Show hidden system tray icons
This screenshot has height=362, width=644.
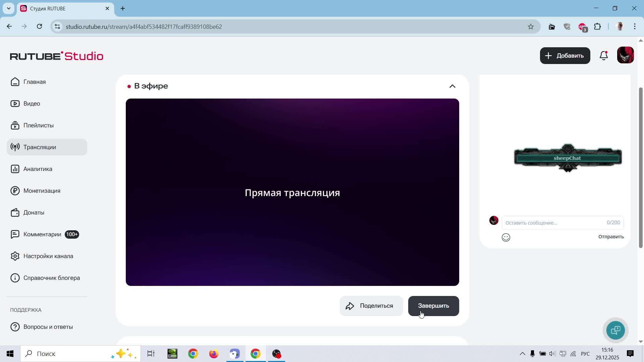pos(522,354)
